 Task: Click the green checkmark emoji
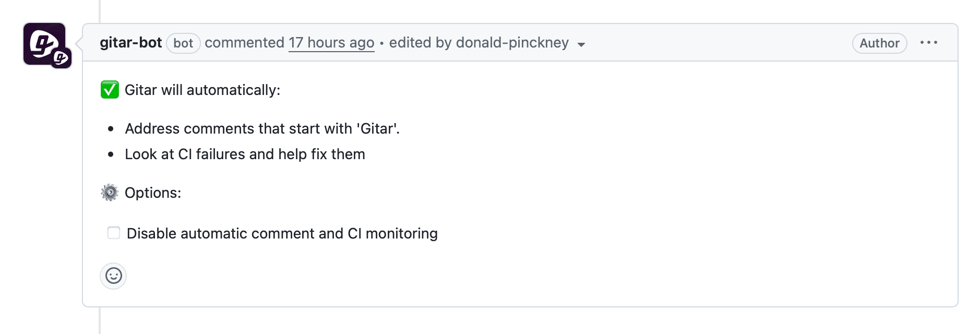coord(110,90)
